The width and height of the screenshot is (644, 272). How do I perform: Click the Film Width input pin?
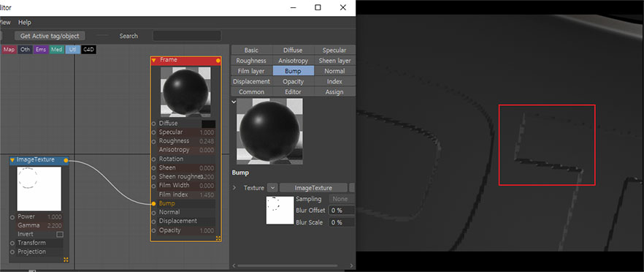click(x=153, y=186)
